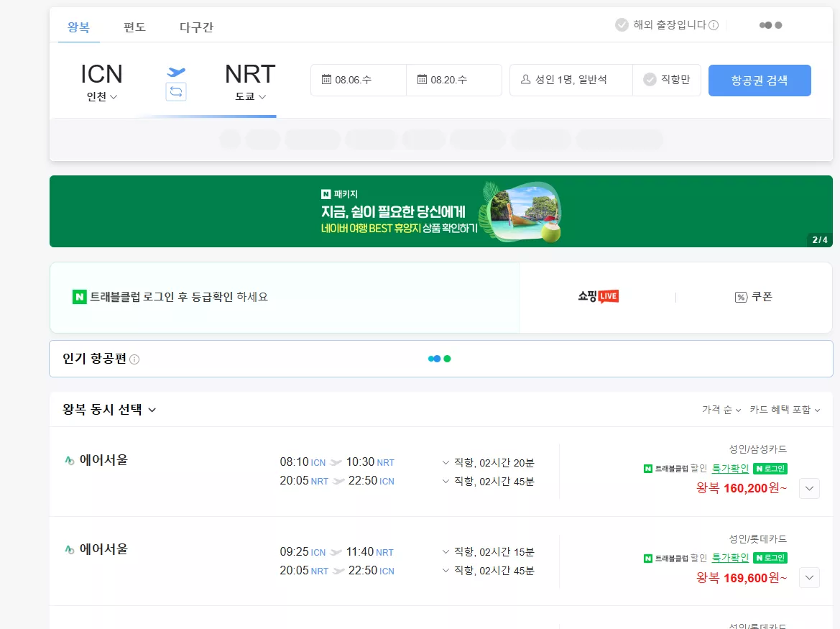Click Air Seoul logo on 08:10 flight

point(70,460)
